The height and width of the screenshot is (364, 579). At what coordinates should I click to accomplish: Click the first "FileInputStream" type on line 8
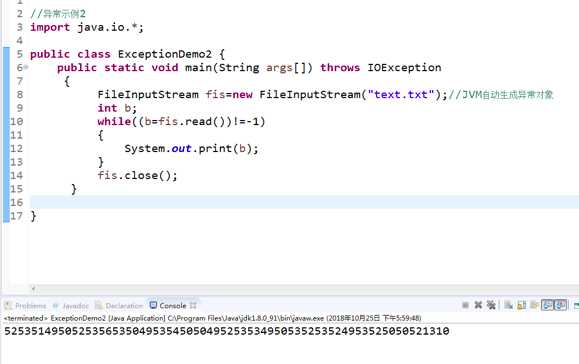click(148, 95)
